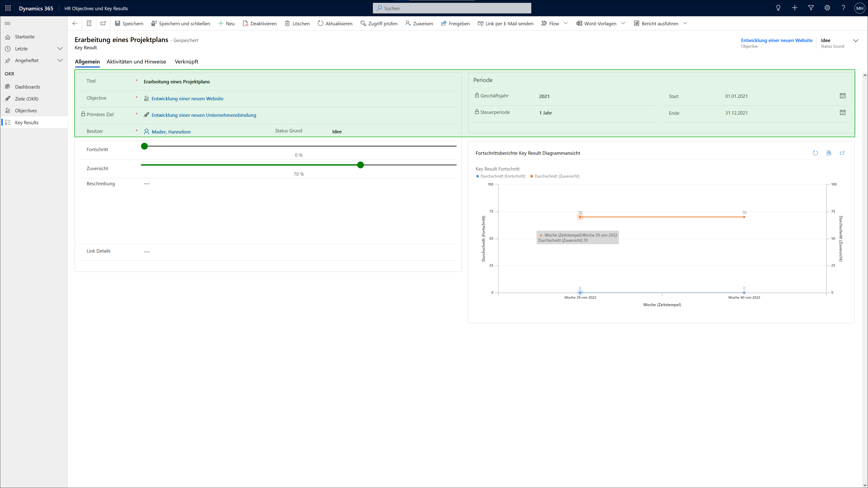This screenshot has height=488, width=868.
Task: Click the Ende date 31.12.2021
Action: click(x=736, y=113)
